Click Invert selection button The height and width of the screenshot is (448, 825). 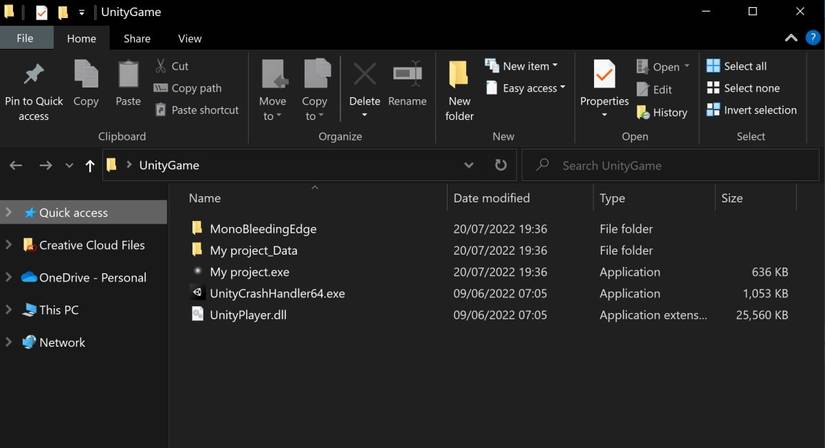pyautogui.click(x=751, y=110)
